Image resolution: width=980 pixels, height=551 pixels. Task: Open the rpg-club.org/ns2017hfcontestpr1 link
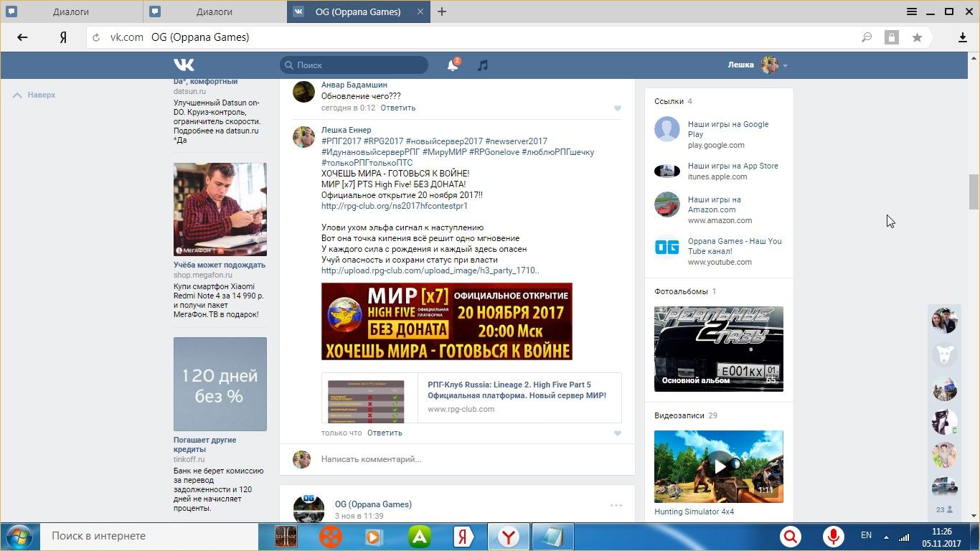coord(394,206)
